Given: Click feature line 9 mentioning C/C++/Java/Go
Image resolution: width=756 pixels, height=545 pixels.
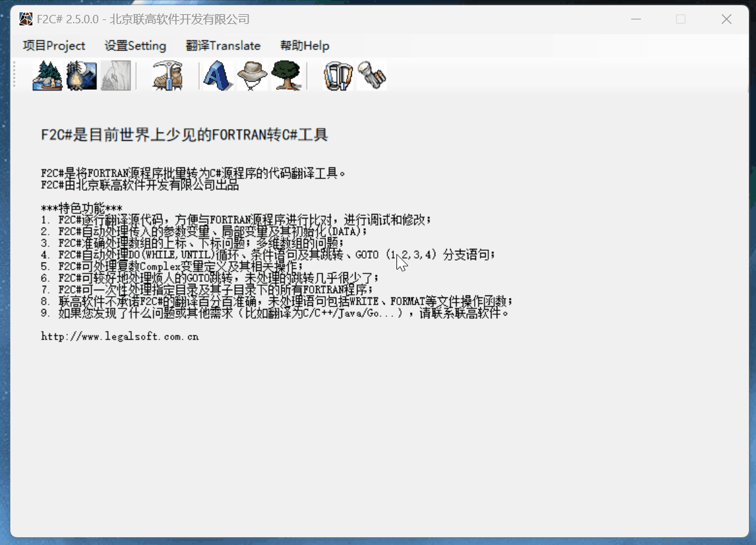Looking at the screenshot, I should point(275,313).
